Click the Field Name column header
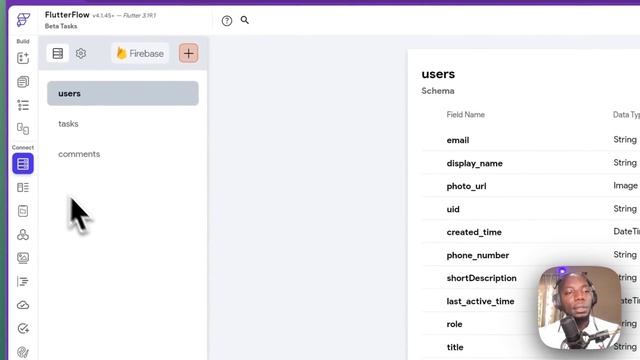Image resolution: width=640 pixels, height=360 pixels. (x=465, y=115)
